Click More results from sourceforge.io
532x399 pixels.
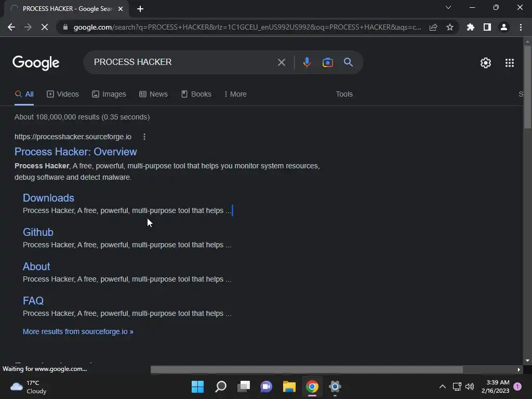pos(78,331)
